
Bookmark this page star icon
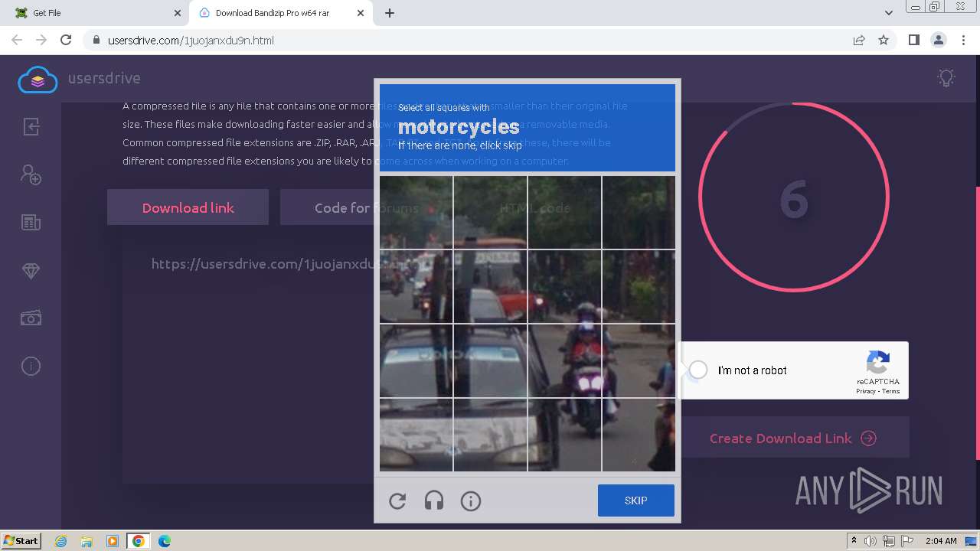point(884,40)
